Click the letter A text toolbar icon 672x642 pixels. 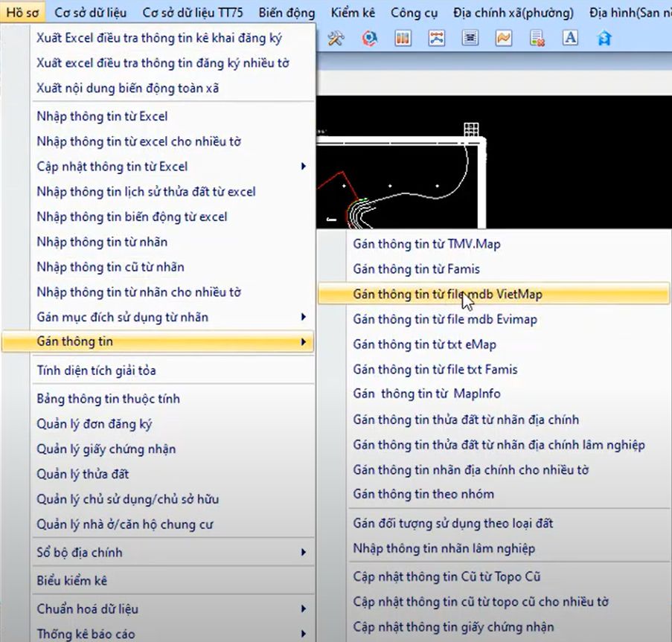tap(570, 39)
